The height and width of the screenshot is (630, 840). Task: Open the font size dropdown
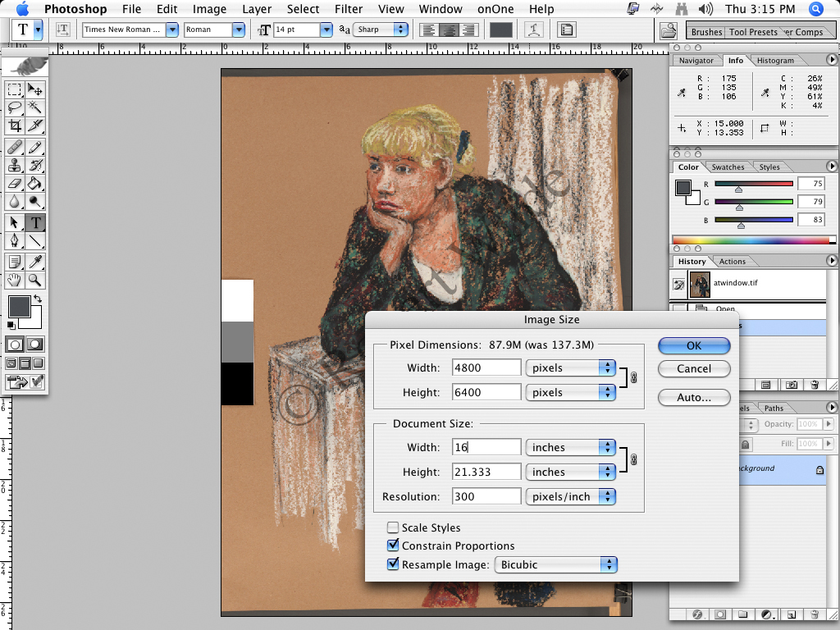click(x=326, y=30)
